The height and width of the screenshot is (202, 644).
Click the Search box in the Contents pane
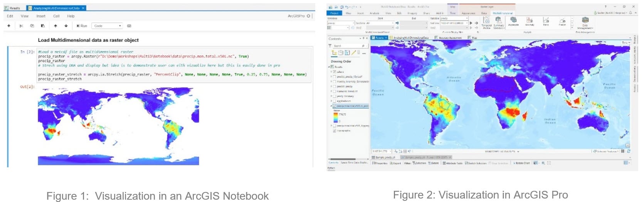350,46
